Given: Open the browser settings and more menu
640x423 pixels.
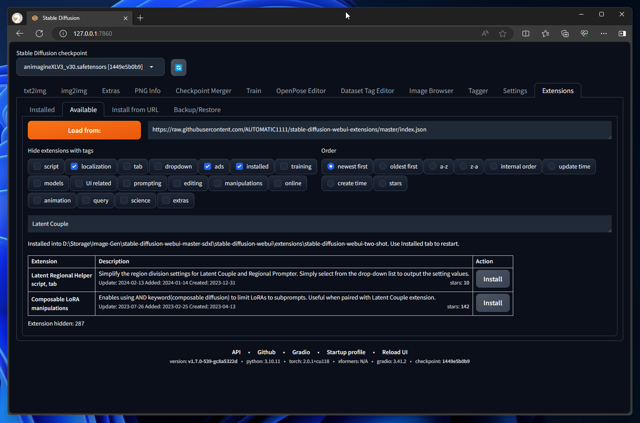Looking at the screenshot, I should point(604,33).
